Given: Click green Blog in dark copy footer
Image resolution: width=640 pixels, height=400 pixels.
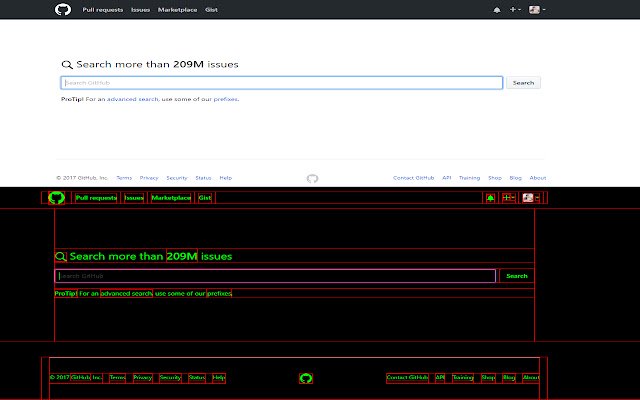Looking at the screenshot, I should tap(509, 378).
